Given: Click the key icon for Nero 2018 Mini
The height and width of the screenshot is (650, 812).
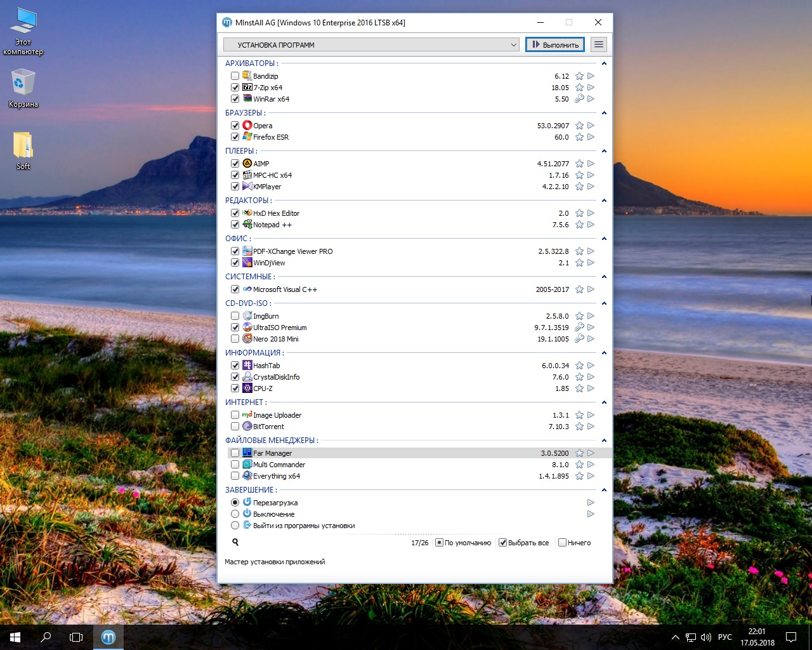Looking at the screenshot, I should click(x=579, y=339).
